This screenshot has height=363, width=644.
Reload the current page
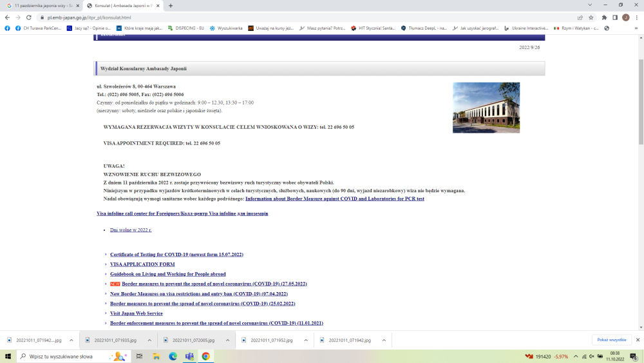point(28,17)
